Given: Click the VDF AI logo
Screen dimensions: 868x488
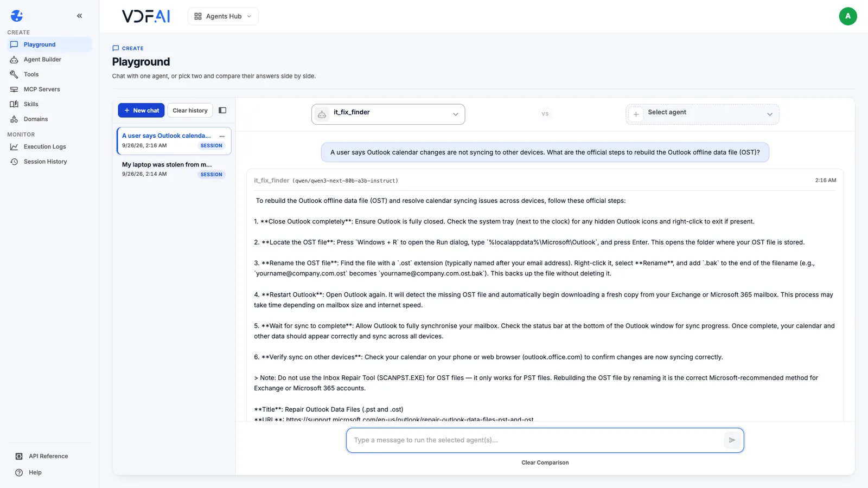Looking at the screenshot, I should (146, 16).
